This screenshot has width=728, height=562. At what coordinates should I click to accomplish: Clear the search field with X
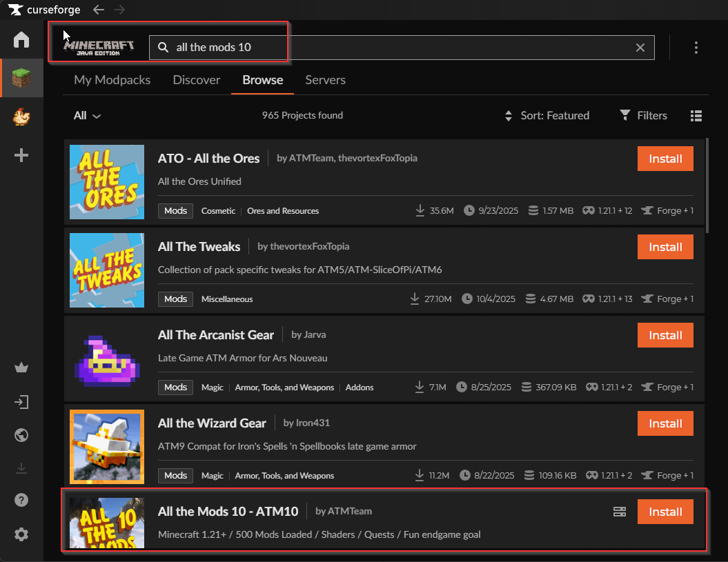pyautogui.click(x=640, y=48)
